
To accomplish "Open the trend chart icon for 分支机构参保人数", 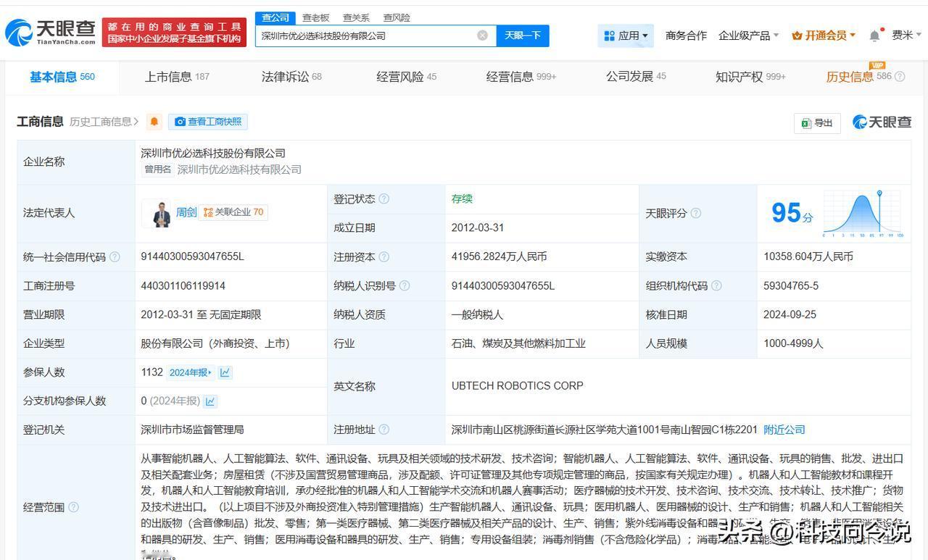I will [x=210, y=401].
